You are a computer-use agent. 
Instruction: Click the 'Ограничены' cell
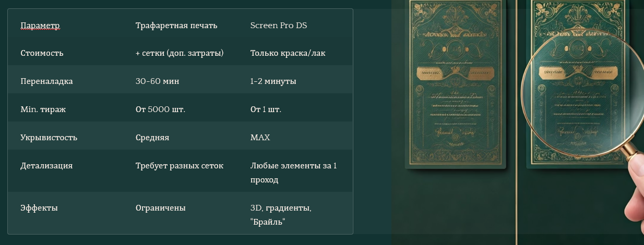tap(161, 208)
